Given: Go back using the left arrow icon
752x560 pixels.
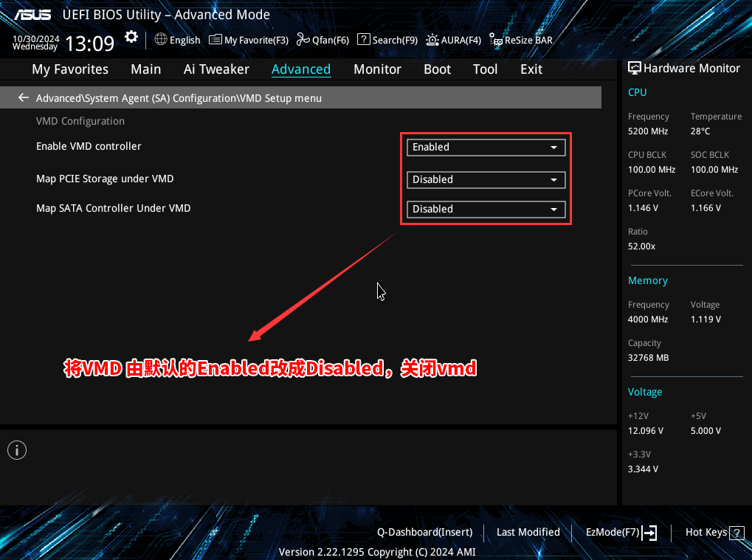Looking at the screenshot, I should (24, 98).
